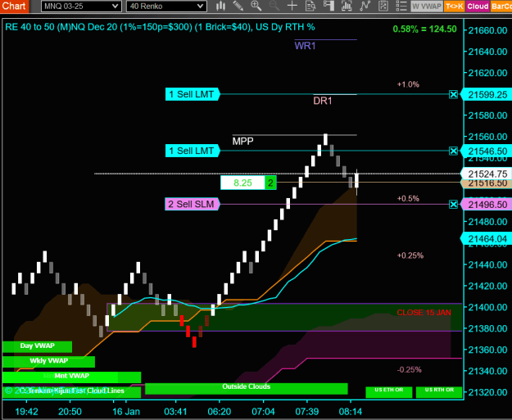The width and height of the screenshot is (512, 420).
Task: Toggle the BarCo button at toolbar edge
Action: pyautogui.click(x=501, y=7)
